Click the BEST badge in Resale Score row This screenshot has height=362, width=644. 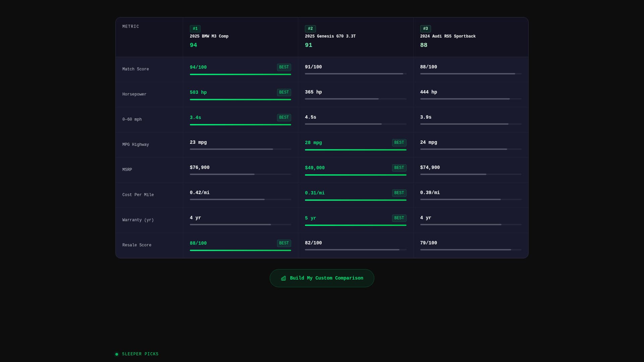[284, 243]
